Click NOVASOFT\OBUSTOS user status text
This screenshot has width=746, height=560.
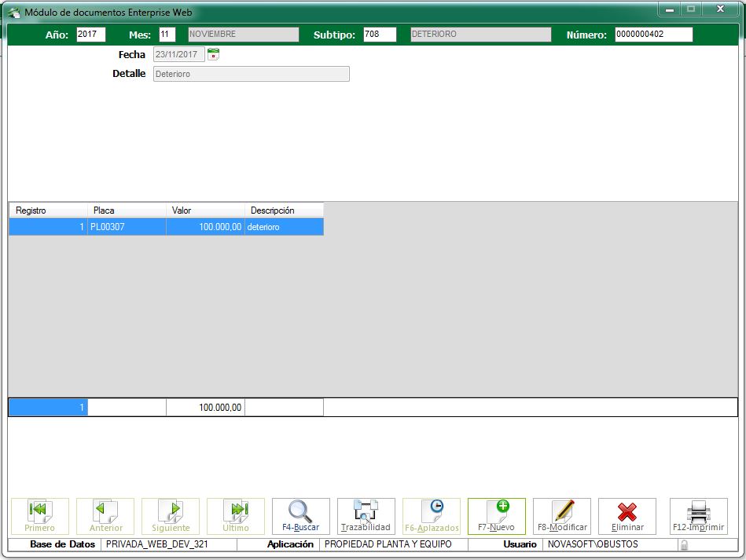click(593, 544)
